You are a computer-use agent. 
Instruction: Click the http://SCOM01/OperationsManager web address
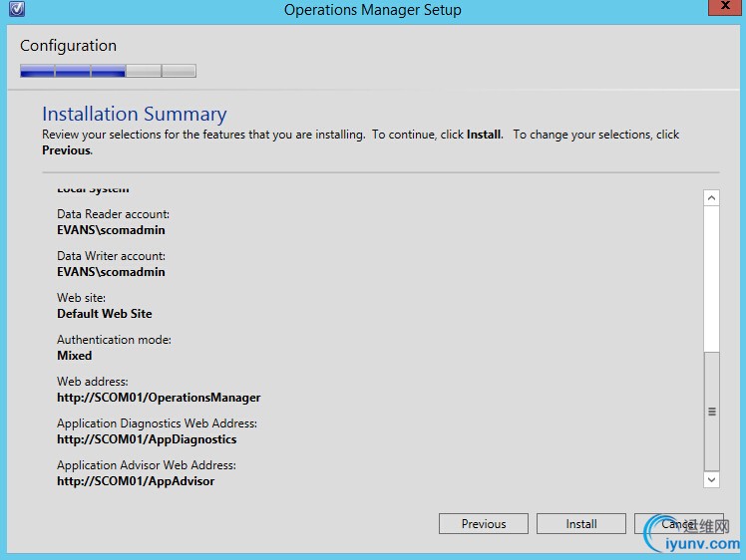[x=159, y=398]
